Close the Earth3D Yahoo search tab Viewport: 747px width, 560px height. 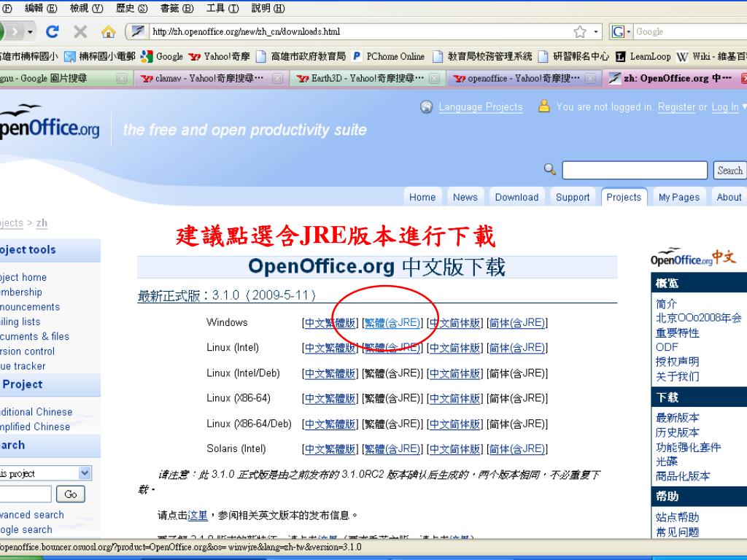433,78
